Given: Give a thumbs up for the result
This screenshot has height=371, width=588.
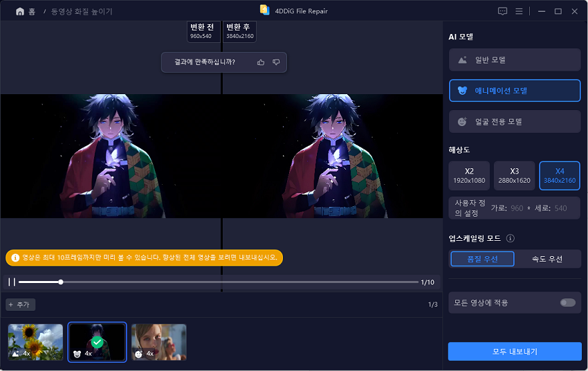Looking at the screenshot, I should (261, 62).
